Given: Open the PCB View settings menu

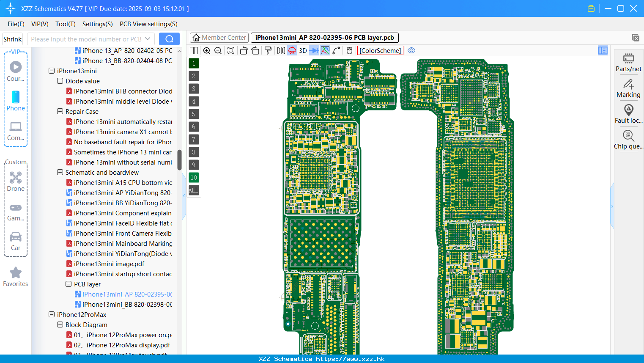Looking at the screenshot, I should [x=148, y=24].
